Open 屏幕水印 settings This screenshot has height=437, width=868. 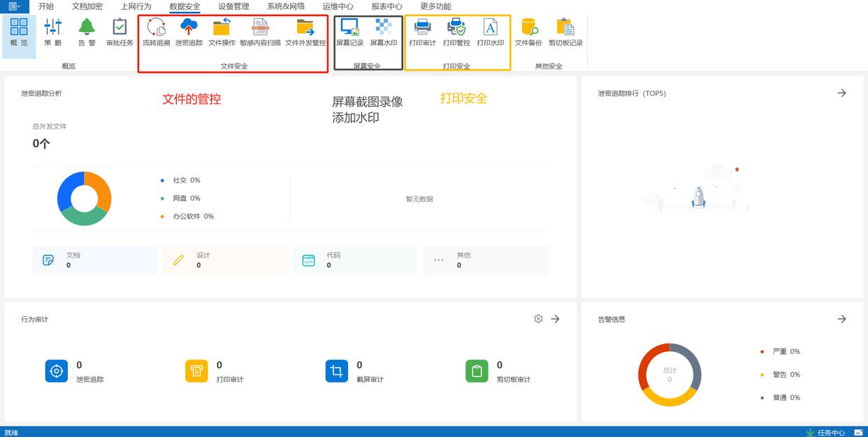point(383,32)
